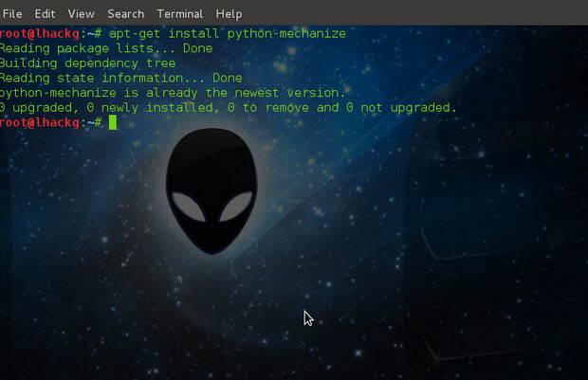This screenshot has width=588, height=380.
Task: Click the line 'Building dependency tree'
Action: [x=88, y=63]
